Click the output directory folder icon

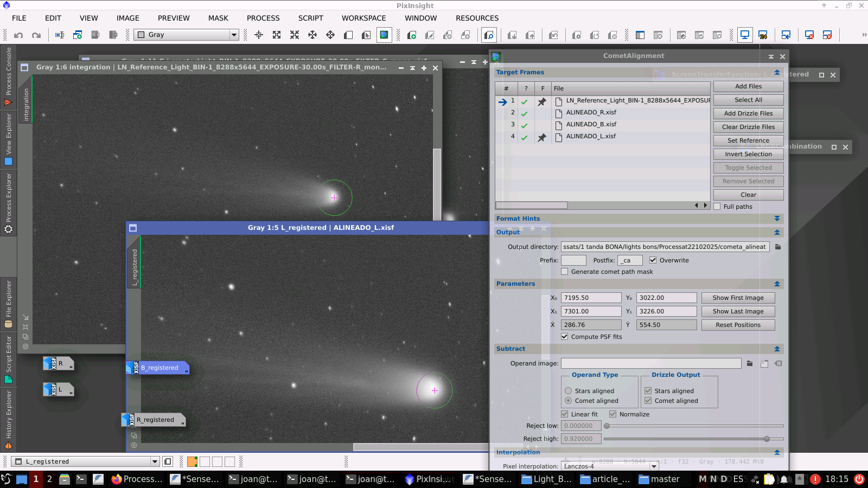tap(777, 247)
